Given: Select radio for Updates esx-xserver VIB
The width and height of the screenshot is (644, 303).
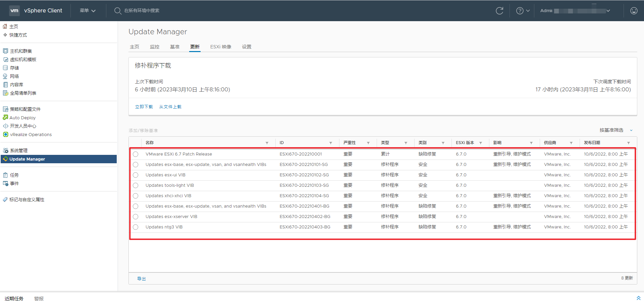Looking at the screenshot, I should coord(136,217).
